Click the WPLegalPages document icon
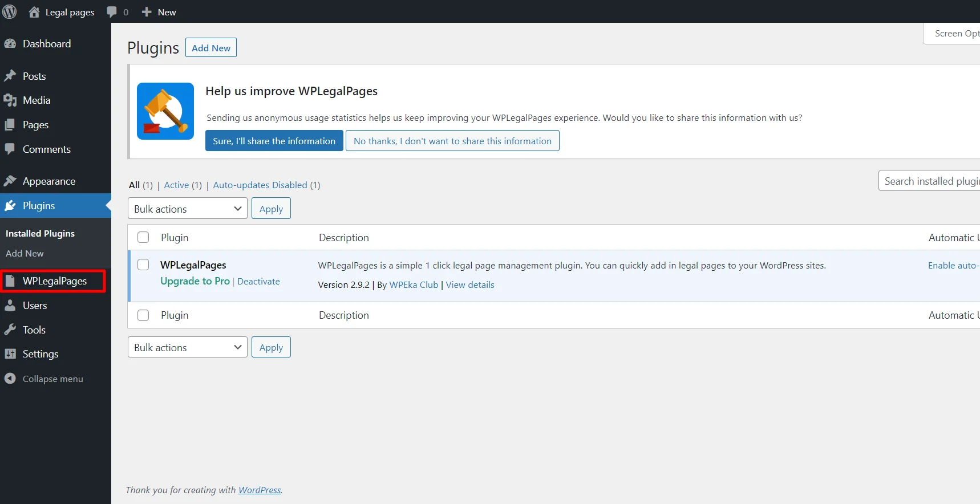The width and height of the screenshot is (980, 504). click(x=10, y=281)
